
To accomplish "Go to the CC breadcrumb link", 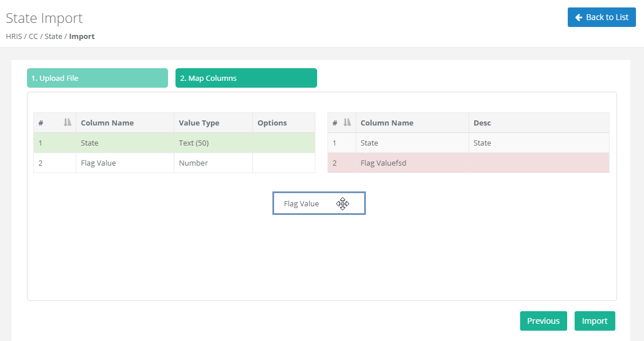I will pyautogui.click(x=33, y=36).
